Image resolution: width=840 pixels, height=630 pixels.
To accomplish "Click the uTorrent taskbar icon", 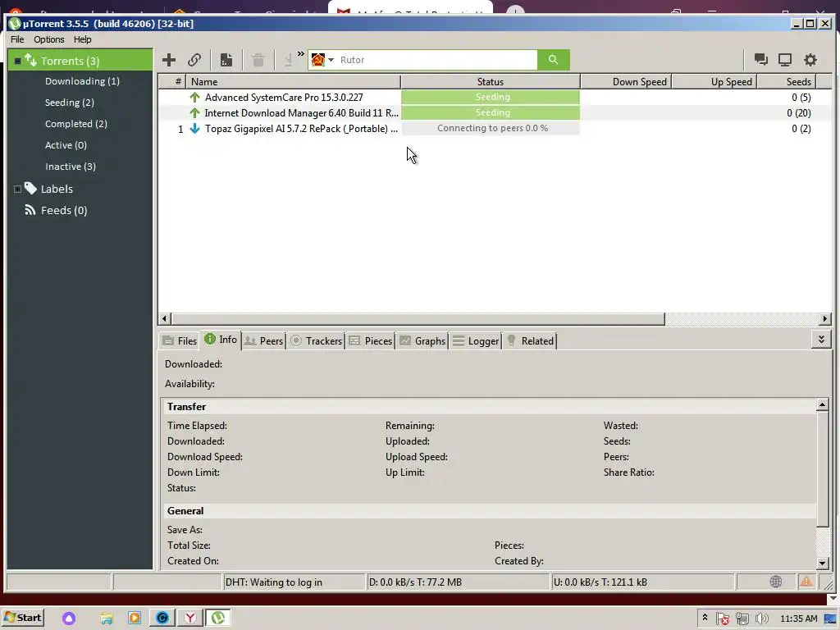I will (218, 618).
